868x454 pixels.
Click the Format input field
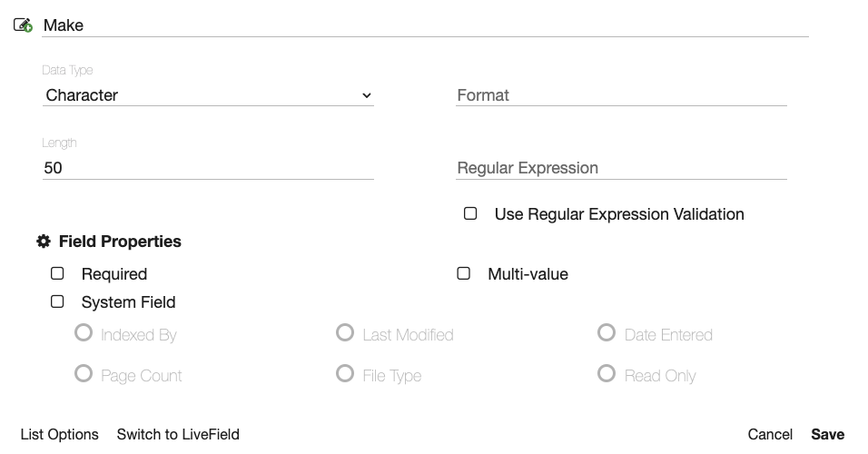click(x=621, y=95)
